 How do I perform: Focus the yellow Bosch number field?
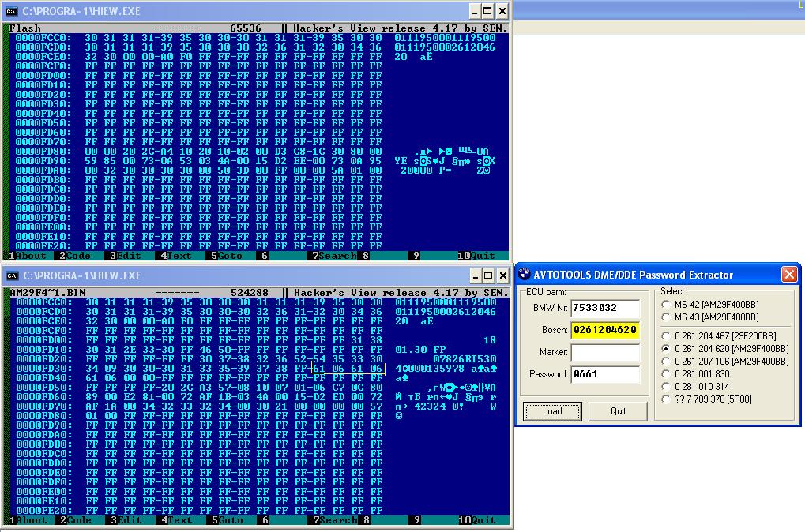[605, 330]
